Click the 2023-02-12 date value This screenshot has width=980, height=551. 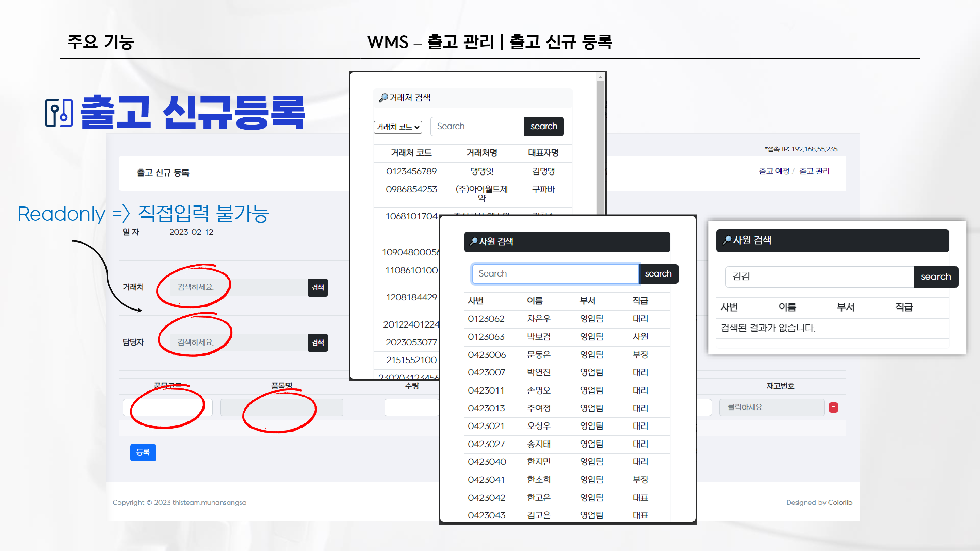tap(191, 232)
